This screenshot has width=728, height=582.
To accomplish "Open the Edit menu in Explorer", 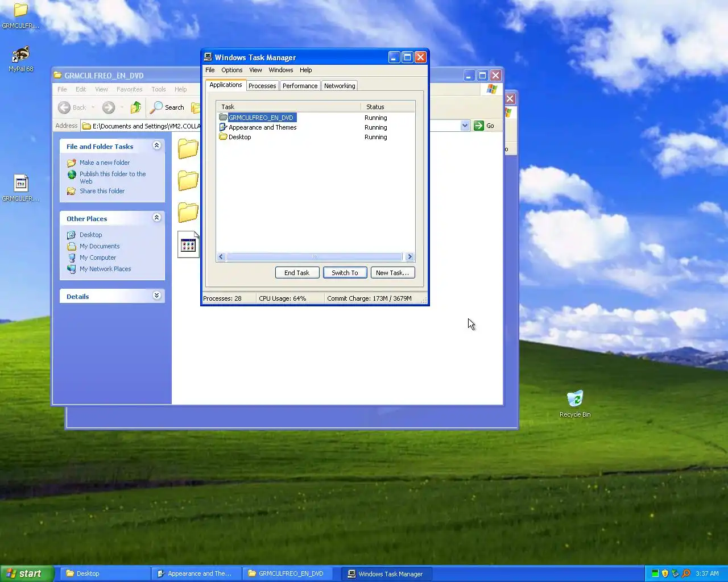I will click(x=81, y=89).
